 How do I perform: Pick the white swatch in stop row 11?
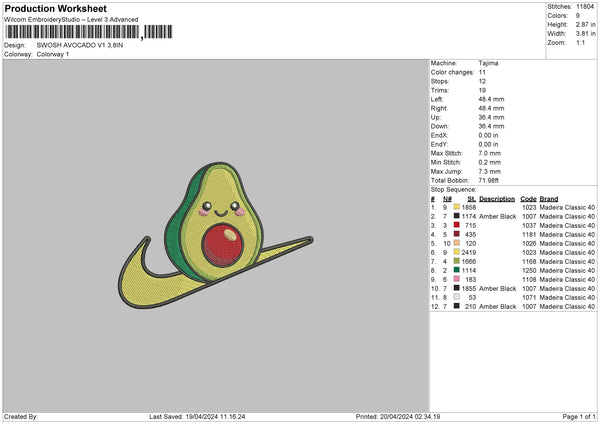457,297
